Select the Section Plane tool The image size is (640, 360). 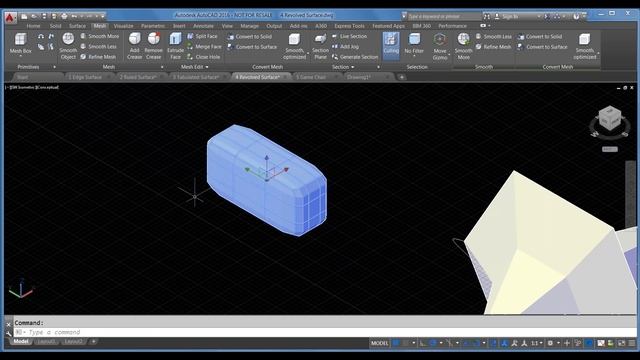(320, 46)
